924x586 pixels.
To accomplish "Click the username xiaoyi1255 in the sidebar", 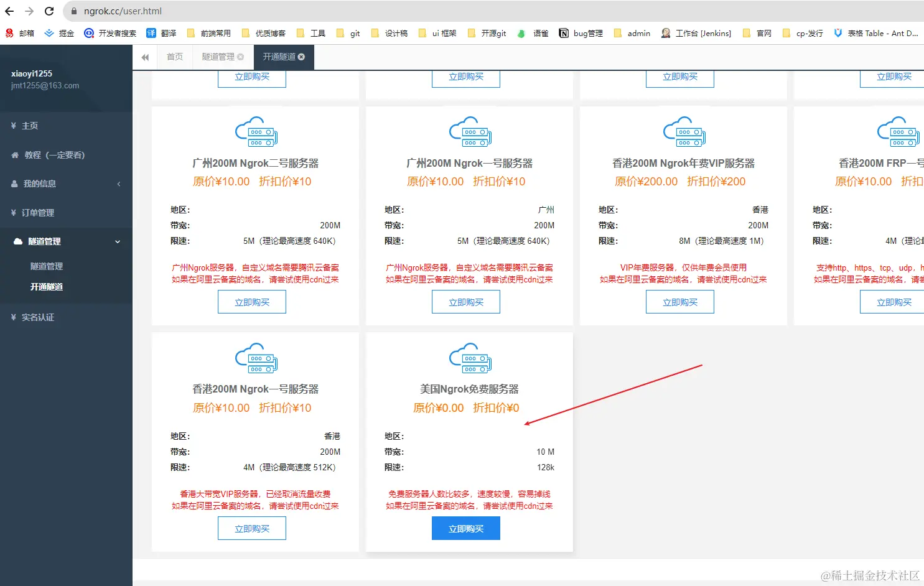I will [32, 73].
